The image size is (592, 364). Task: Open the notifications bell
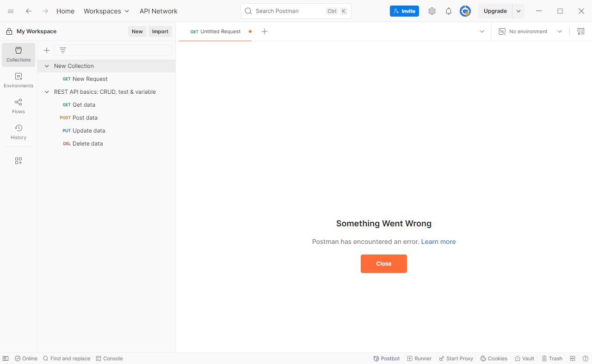tap(449, 11)
